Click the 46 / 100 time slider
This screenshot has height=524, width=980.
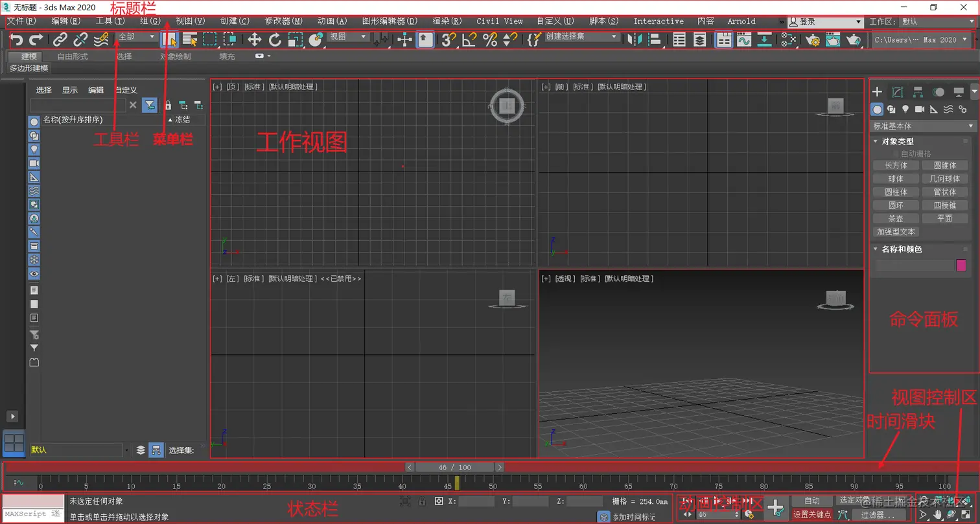click(455, 467)
